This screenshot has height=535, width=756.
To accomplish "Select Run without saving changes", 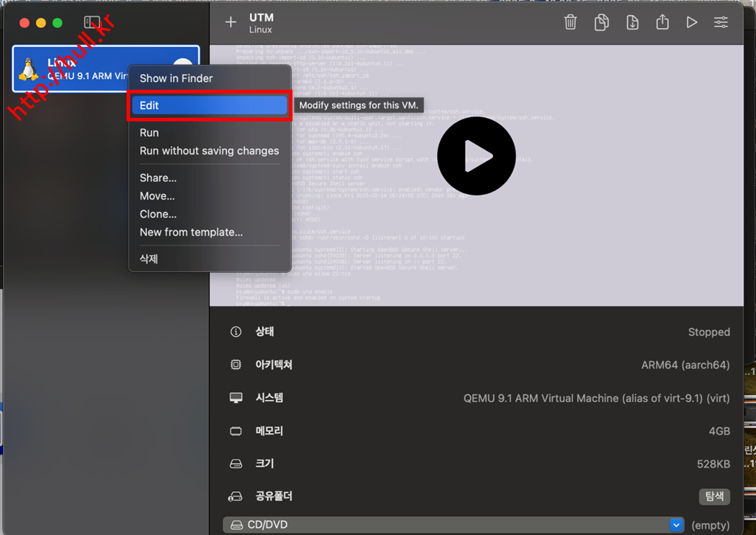I will pyautogui.click(x=210, y=151).
